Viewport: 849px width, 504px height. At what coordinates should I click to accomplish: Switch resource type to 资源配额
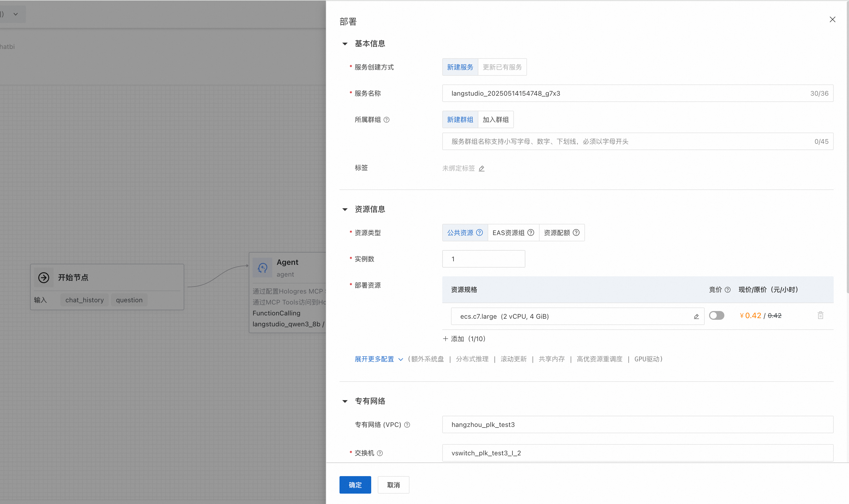tap(557, 233)
